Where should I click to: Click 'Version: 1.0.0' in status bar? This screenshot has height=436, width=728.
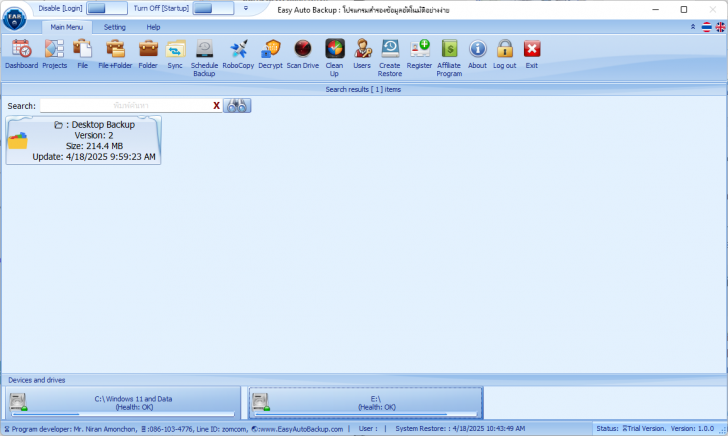click(692, 429)
